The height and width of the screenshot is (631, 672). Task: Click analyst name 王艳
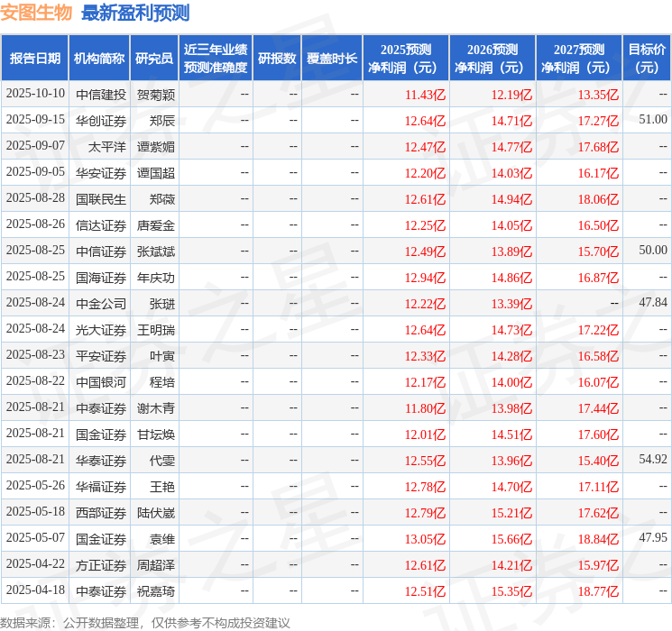coord(162,487)
